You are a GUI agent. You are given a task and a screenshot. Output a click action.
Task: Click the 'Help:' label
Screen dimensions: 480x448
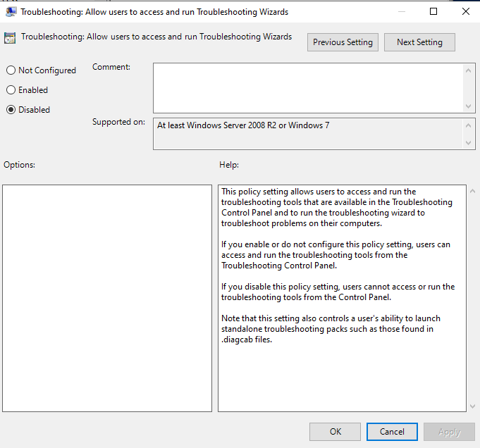229,165
